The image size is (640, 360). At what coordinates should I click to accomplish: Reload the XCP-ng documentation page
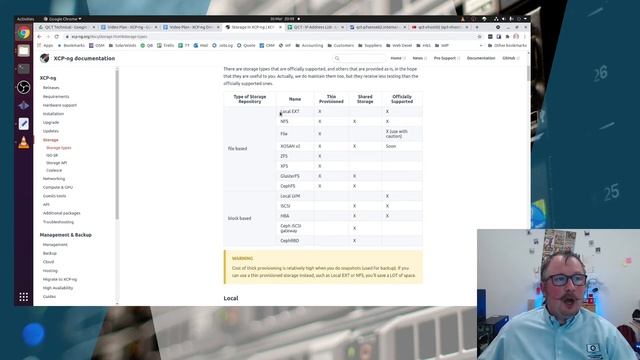pyautogui.click(x=56, y=37)
